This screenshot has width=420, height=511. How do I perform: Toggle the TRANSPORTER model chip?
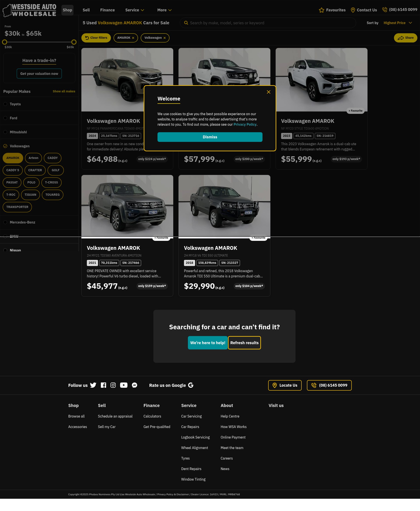[17, 207]
